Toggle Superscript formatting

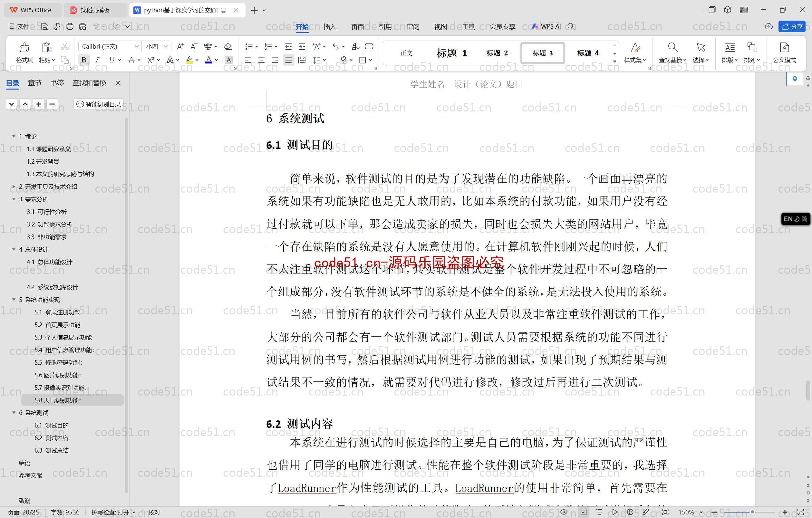pyautogui.click(x=151, y=60)
